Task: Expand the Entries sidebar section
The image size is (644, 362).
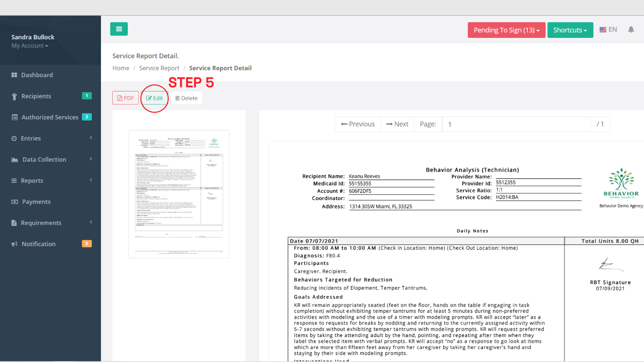Action: tap(30, 138)
